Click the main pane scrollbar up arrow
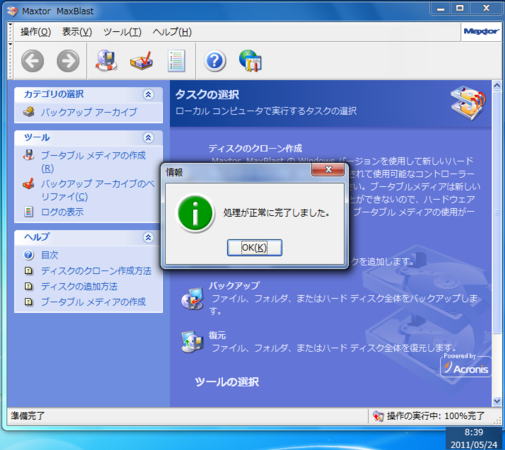The width and height of the screenshot is (505, 450). 497,86
